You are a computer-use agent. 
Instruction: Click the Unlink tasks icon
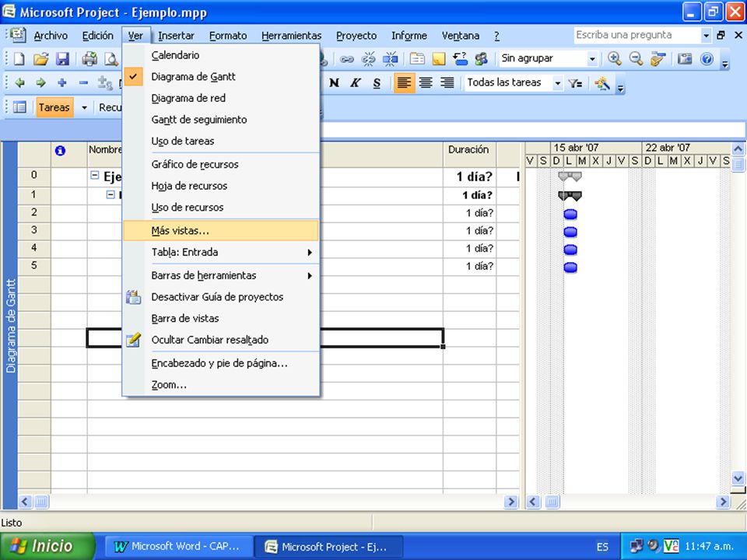pos(368,59)
